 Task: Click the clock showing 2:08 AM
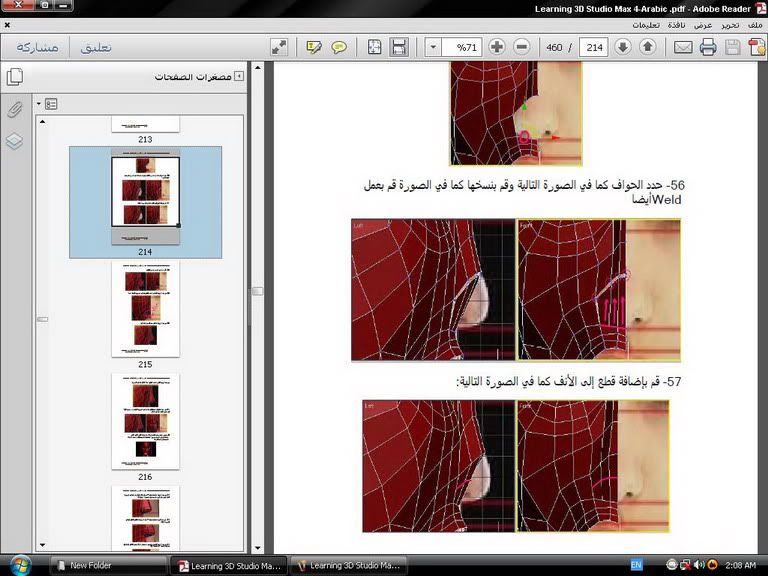[741, 565]
